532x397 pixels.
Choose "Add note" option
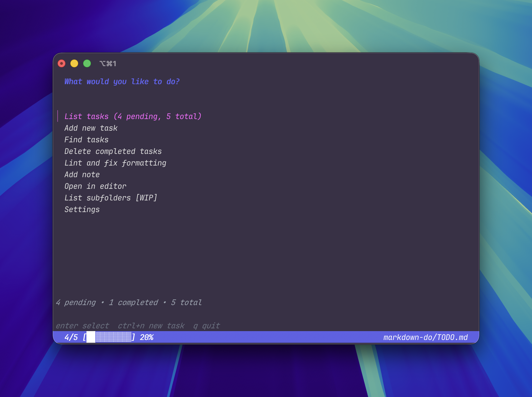(x=82, y=174)
